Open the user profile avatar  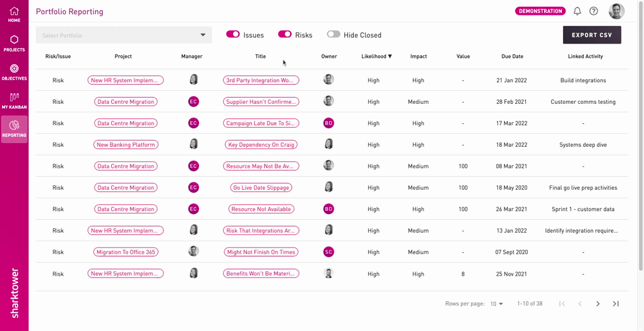(617, 11)
